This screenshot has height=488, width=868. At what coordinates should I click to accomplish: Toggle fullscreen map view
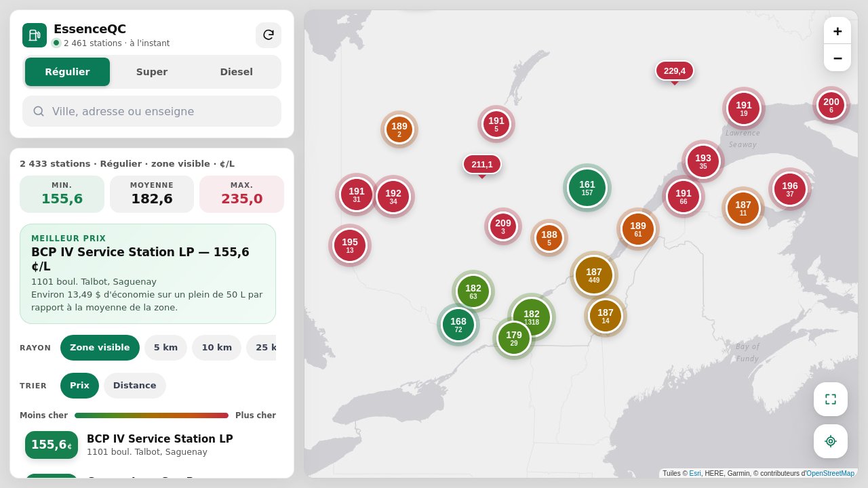point(831,399)
